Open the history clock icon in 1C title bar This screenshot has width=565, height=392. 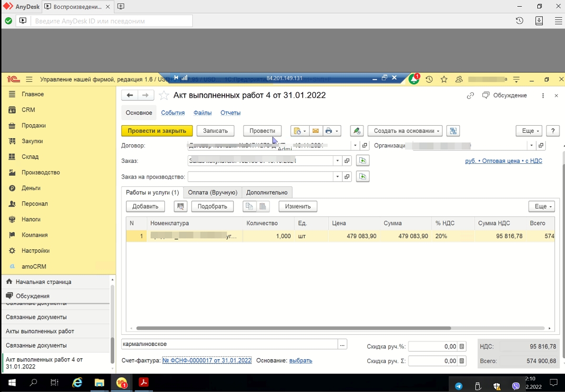pyautogui.click(x=429, y=80)
